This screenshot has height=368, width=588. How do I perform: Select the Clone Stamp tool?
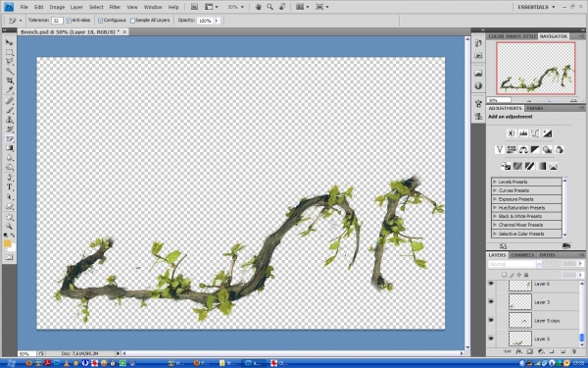tap(10, 120)
